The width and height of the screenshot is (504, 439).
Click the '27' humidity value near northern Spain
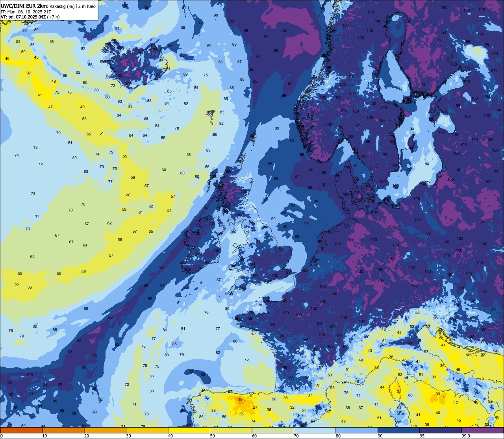[x=255, y=407]
